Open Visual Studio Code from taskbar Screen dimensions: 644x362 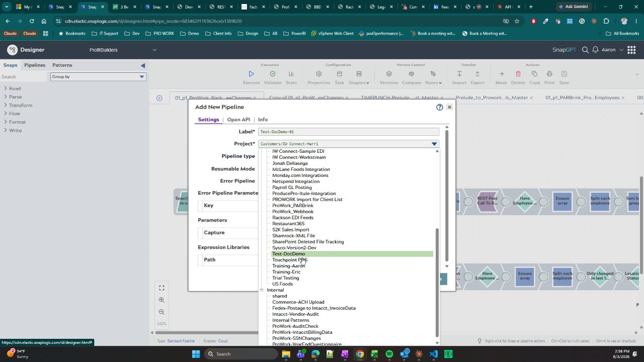434,354
